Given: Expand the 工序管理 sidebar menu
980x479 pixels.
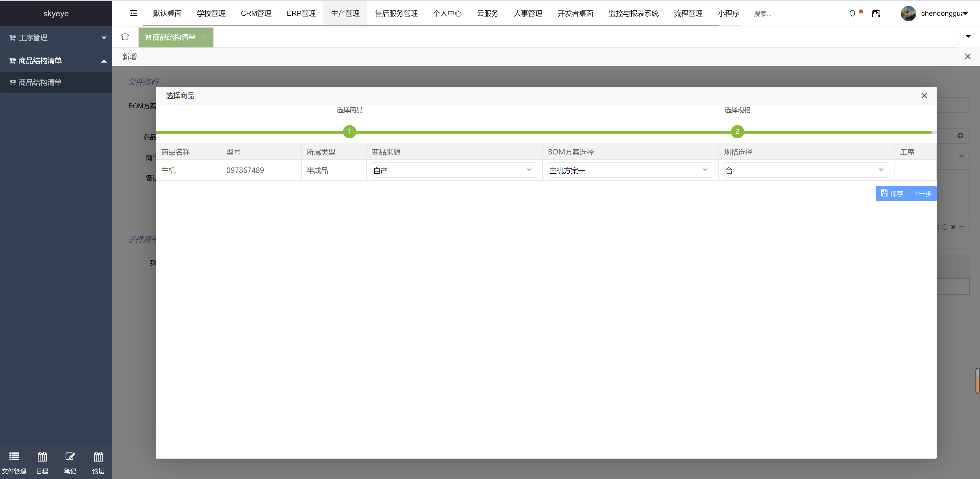Looking at the screenshot, I should tap(56, 38).
